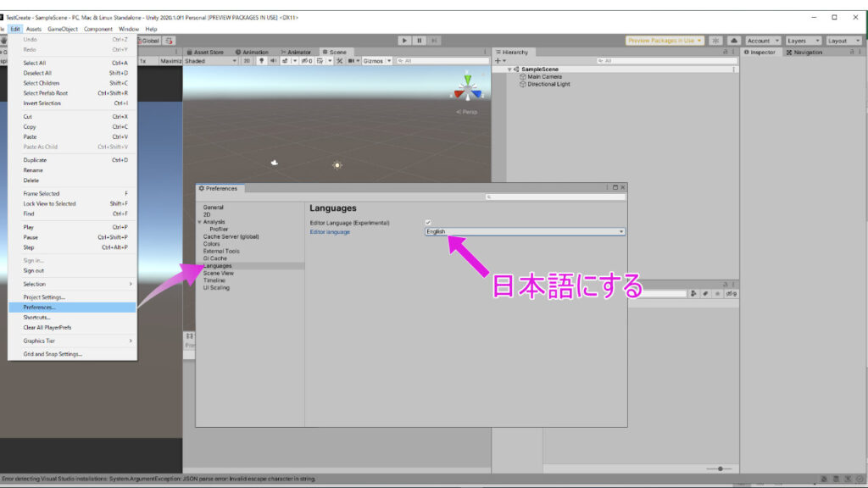Collapse the SampleScene tree in Hierarchy
Viewport: 868px width, 488px height.
coord(509,69)
